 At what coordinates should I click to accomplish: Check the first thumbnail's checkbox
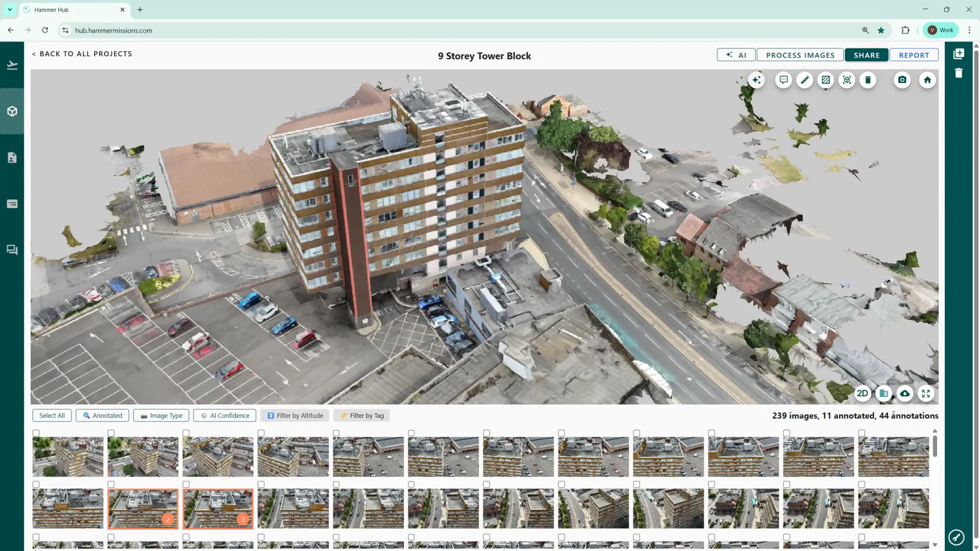[x=36, y=433]
